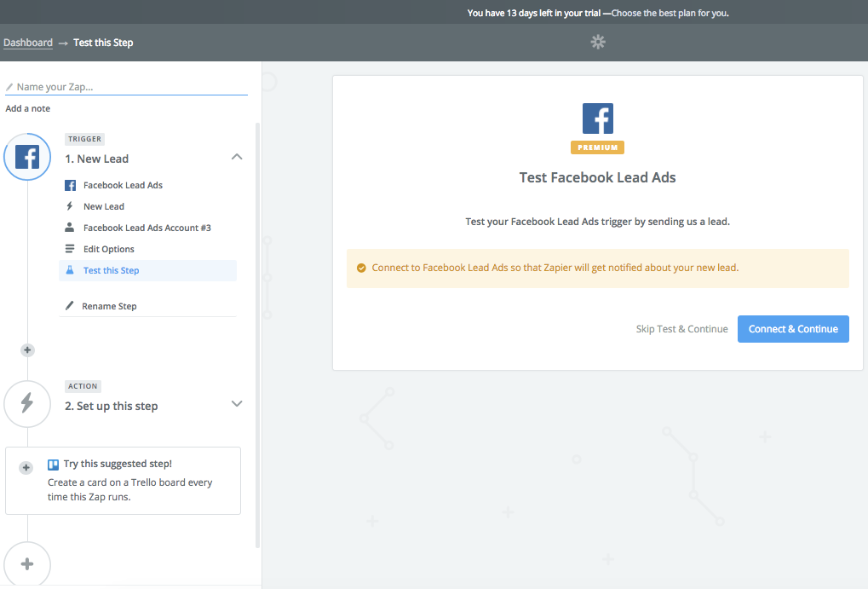The width and height of the screenshot is (868, 589).
Task: Click the TRIGGER label tag
Action: [84, 139]
